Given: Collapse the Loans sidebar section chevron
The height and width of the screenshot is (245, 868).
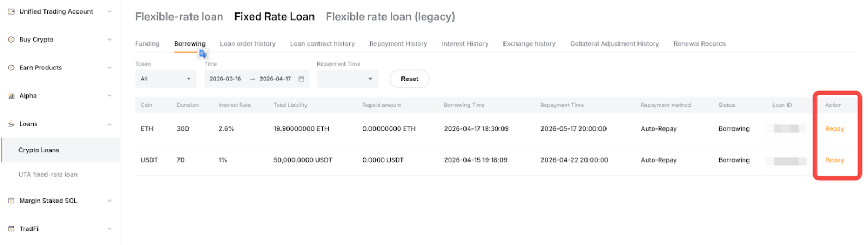Looking at the screenshot, I should 110,124.
